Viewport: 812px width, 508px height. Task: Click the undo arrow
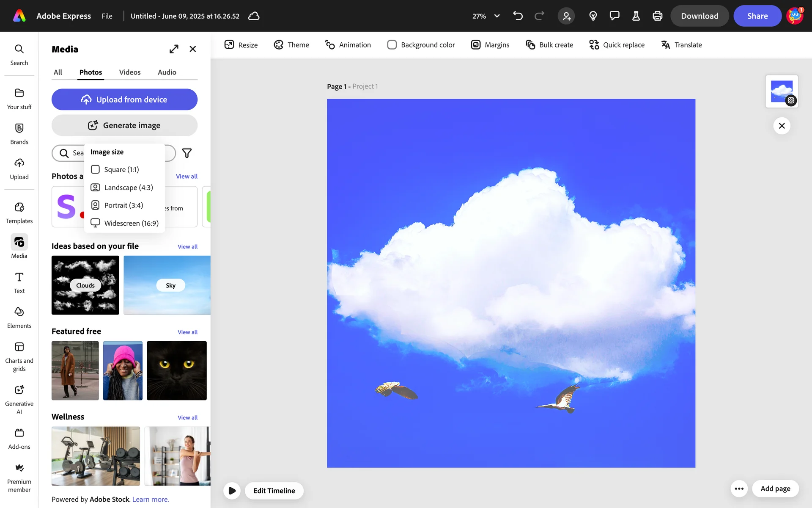(518, 16)
